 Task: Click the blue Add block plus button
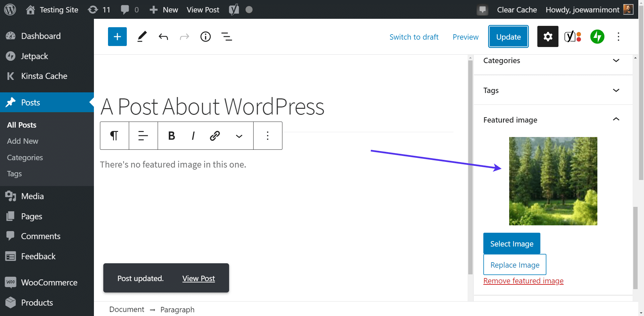[117, 37]
